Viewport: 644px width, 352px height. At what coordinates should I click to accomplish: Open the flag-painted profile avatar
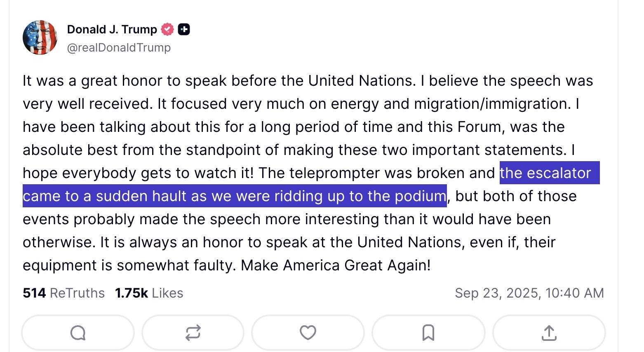40,38
